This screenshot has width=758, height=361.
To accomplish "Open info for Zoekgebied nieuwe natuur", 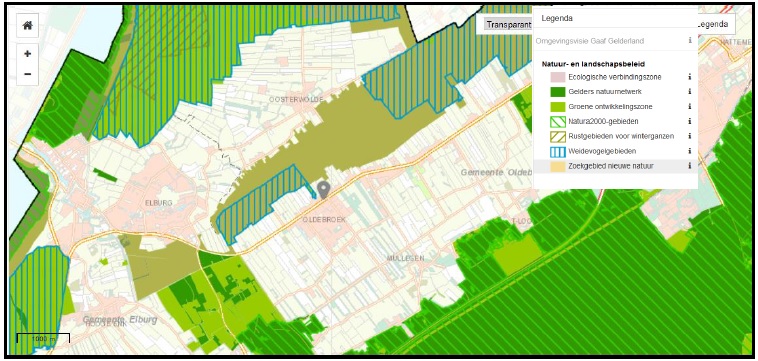I will tap(690, 166).
